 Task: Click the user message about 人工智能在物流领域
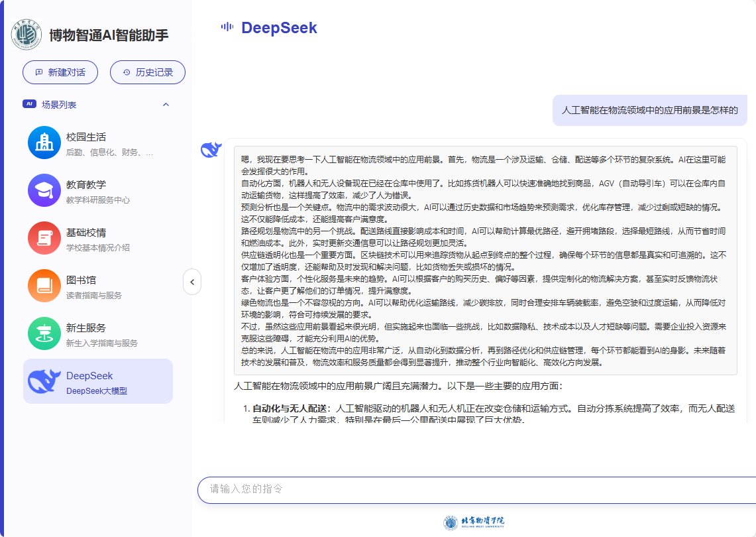coord(649,111)
